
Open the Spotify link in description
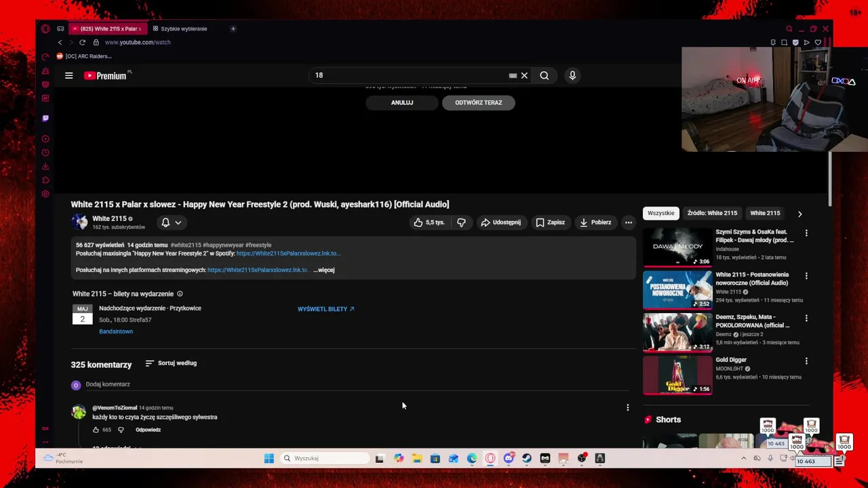[288, 253]
